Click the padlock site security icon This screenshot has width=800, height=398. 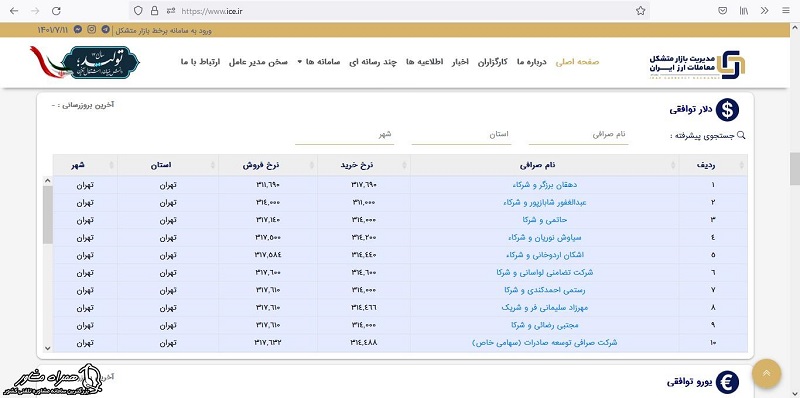pos(154,11)
